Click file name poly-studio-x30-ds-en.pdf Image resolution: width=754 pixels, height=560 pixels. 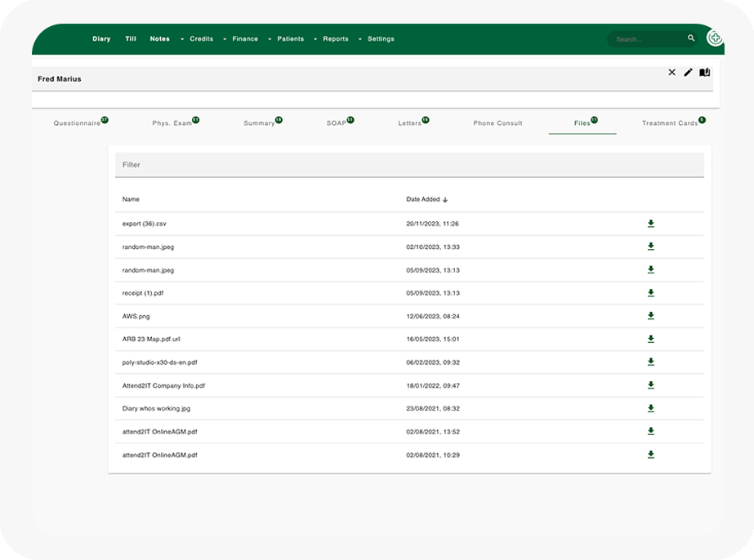click(x=159, y=362)
